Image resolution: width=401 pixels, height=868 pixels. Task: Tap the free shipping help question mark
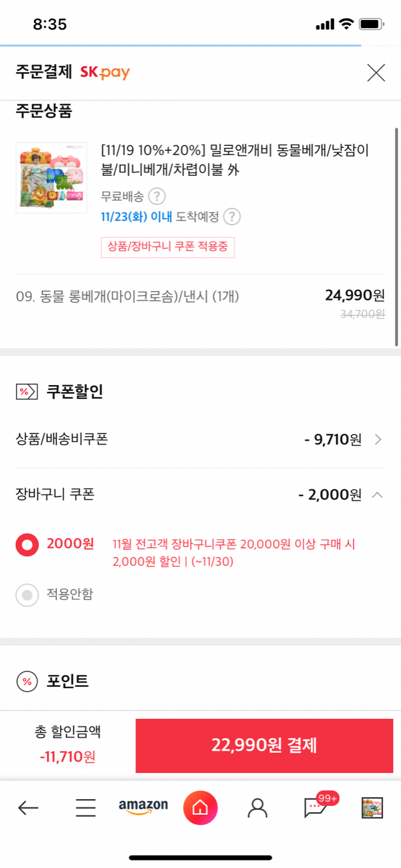pyautogui.click(x=157, y=196)
